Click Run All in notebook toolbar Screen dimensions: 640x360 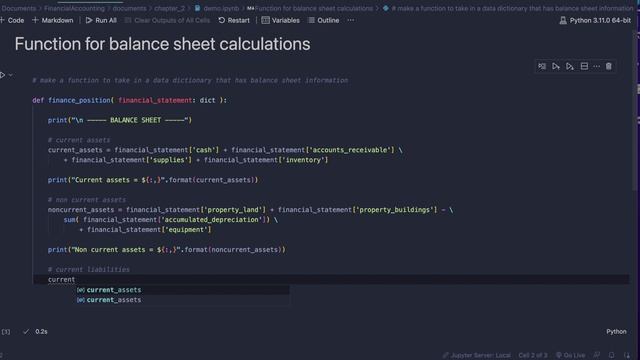click(x=101, y=20)
